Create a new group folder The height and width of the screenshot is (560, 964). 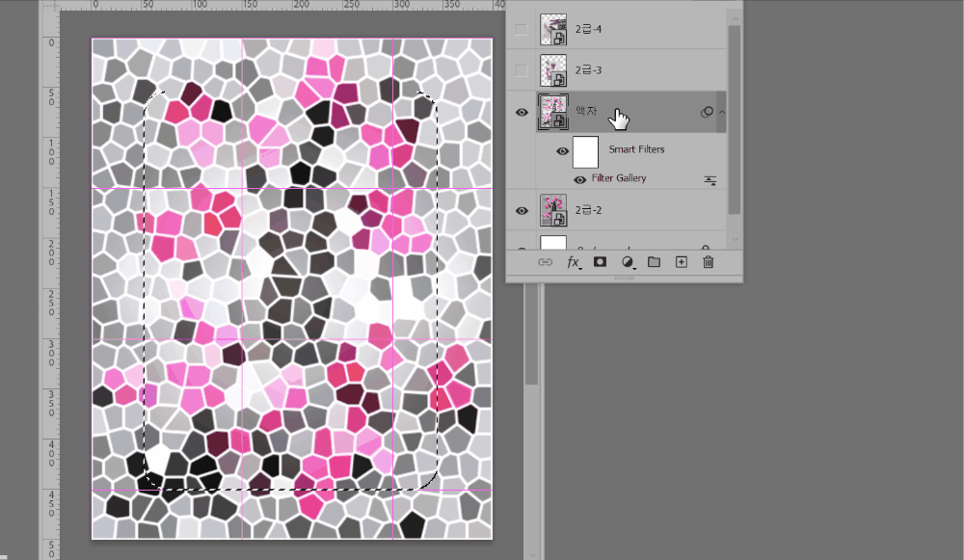pyautogui.click(x=655, y=262)
